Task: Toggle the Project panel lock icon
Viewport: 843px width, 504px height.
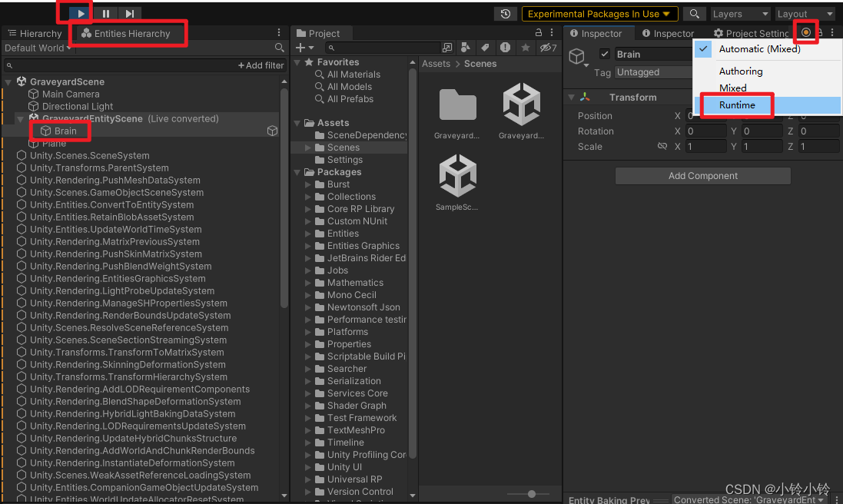Action: click(538, 32)
